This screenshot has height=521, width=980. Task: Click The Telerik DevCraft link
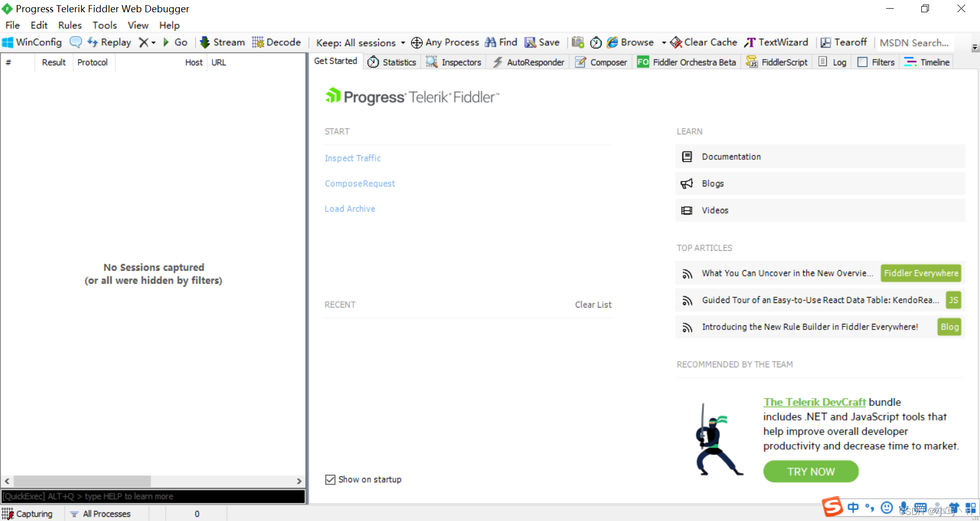tap(814, 402)
